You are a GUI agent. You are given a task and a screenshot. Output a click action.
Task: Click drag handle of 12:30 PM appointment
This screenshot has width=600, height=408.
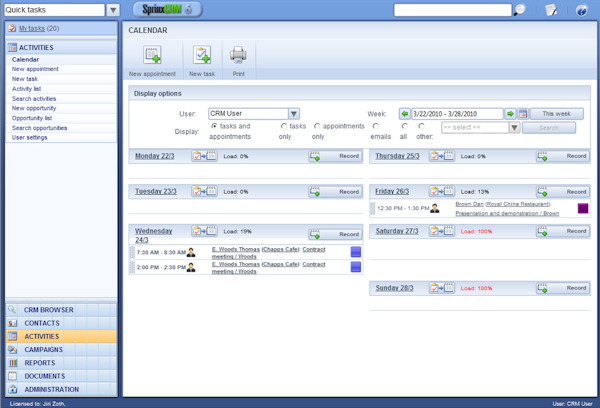coord(372,209)
